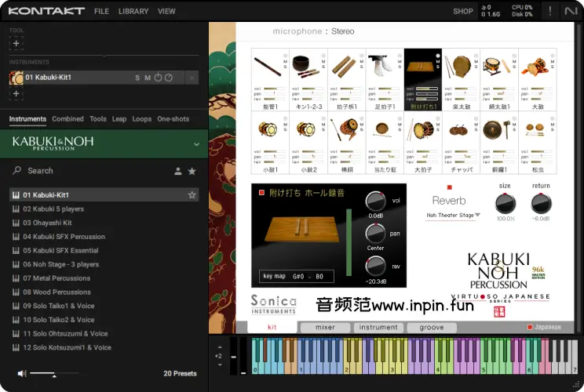Screen dimensions: 584x392
Task: Remove the 01 Kabuki-Kit1 instrument with X
Action: pyautogui.click(x=192, y=78)
